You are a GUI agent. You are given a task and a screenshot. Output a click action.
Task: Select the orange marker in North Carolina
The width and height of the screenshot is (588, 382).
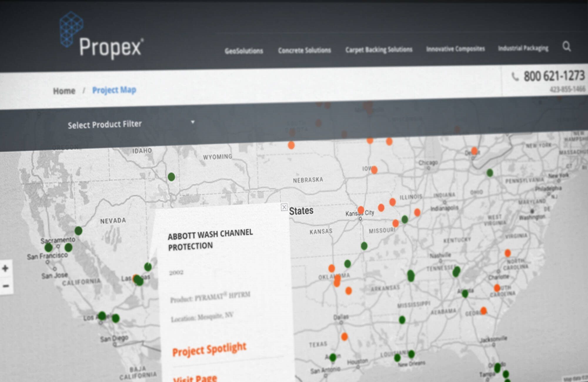[508, 253]
